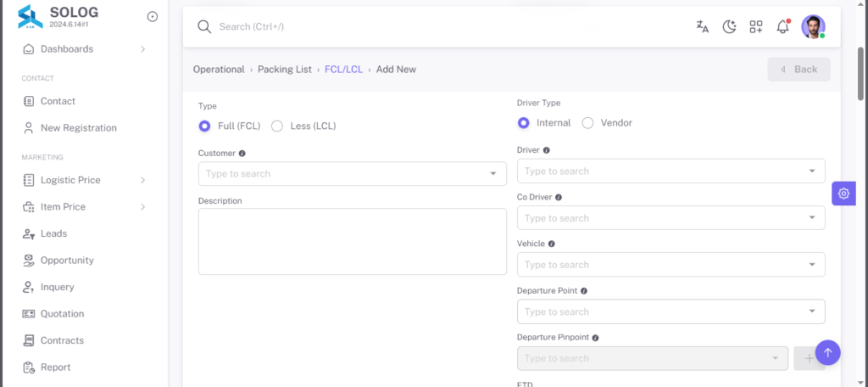Toggle dark mode moon icon

click(730, 26)
